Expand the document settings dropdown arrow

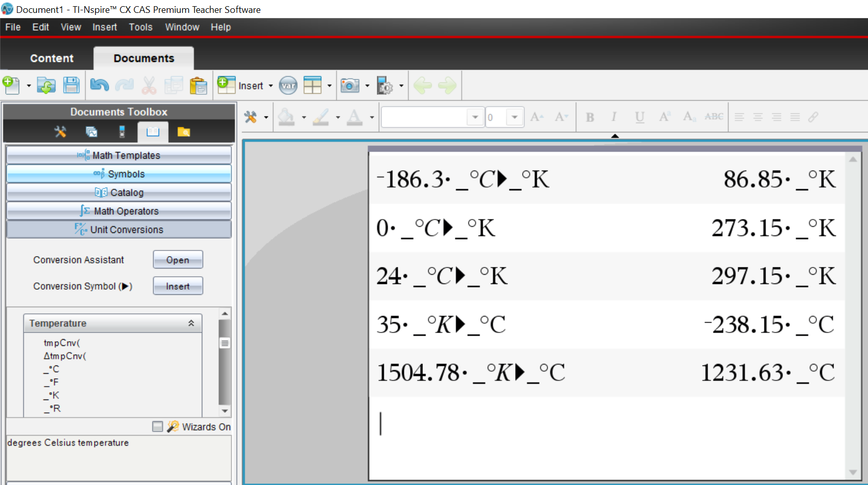[x=401, y=86]
